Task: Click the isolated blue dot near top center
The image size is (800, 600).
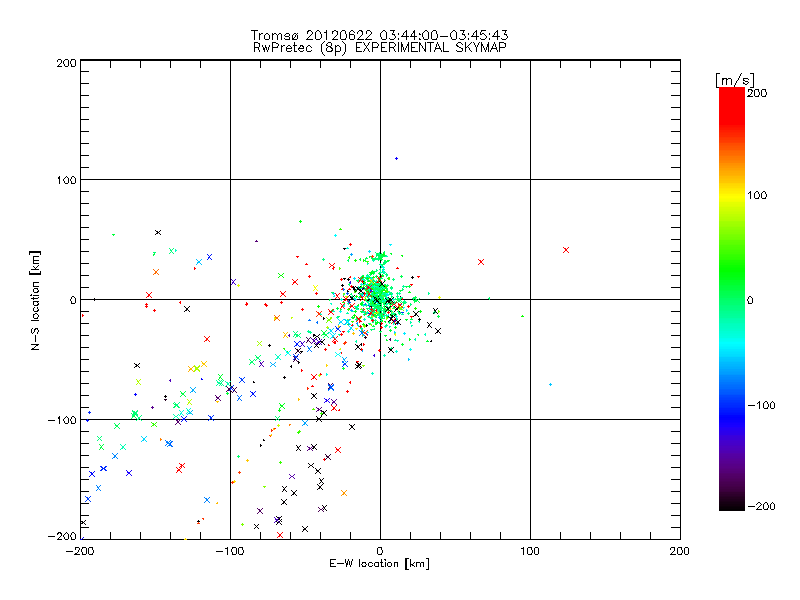Action: point(396,159)
